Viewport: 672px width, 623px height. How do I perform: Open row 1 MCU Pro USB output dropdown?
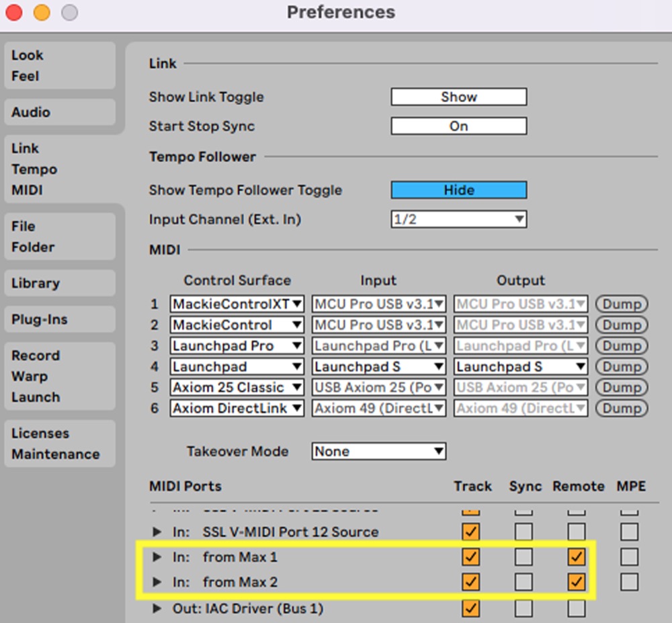(521, 304)
